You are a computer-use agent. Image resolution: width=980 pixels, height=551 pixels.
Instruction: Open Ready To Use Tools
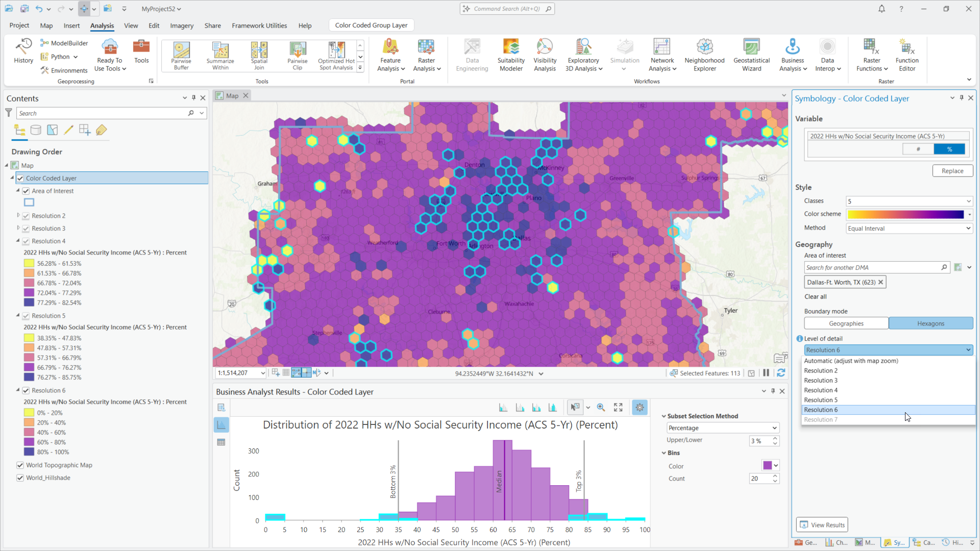click(x=110, y=56)
